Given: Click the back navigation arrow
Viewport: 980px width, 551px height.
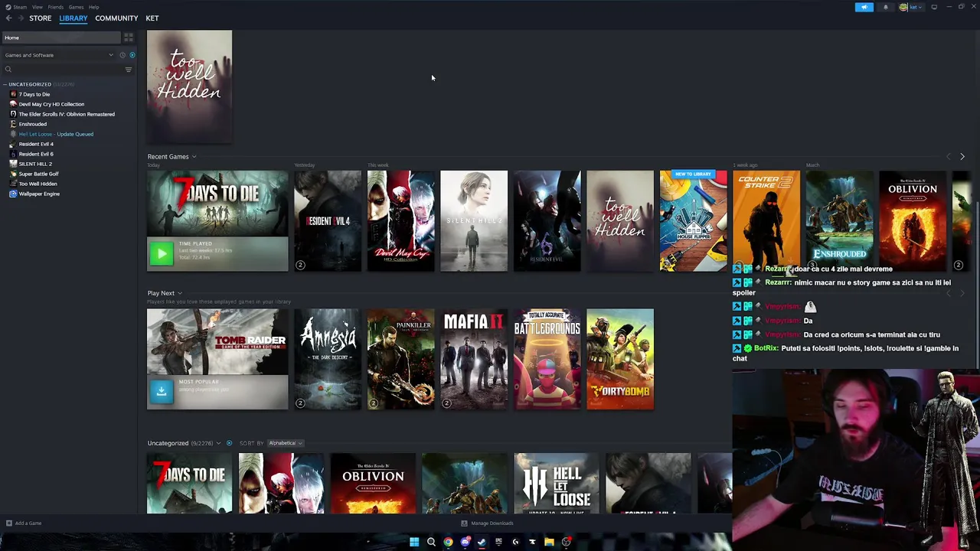Looking at the screenshot, I should point(8,18).
